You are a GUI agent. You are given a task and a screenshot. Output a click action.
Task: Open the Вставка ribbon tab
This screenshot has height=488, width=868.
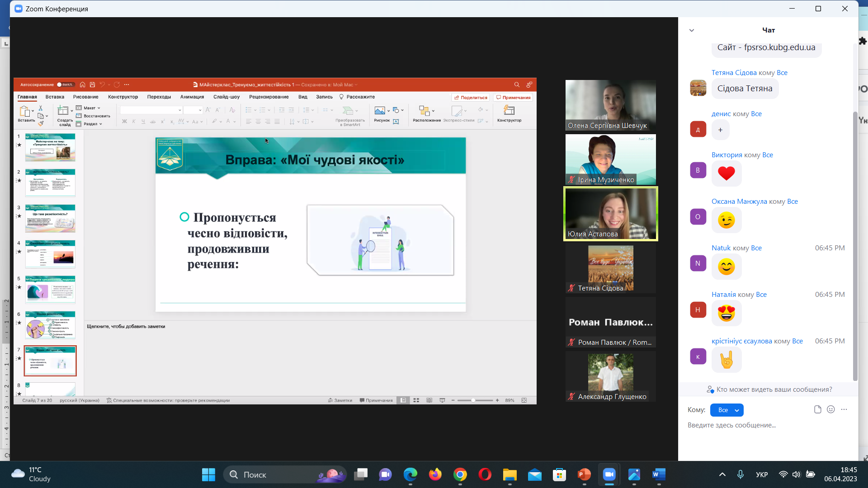click(55, 97)
